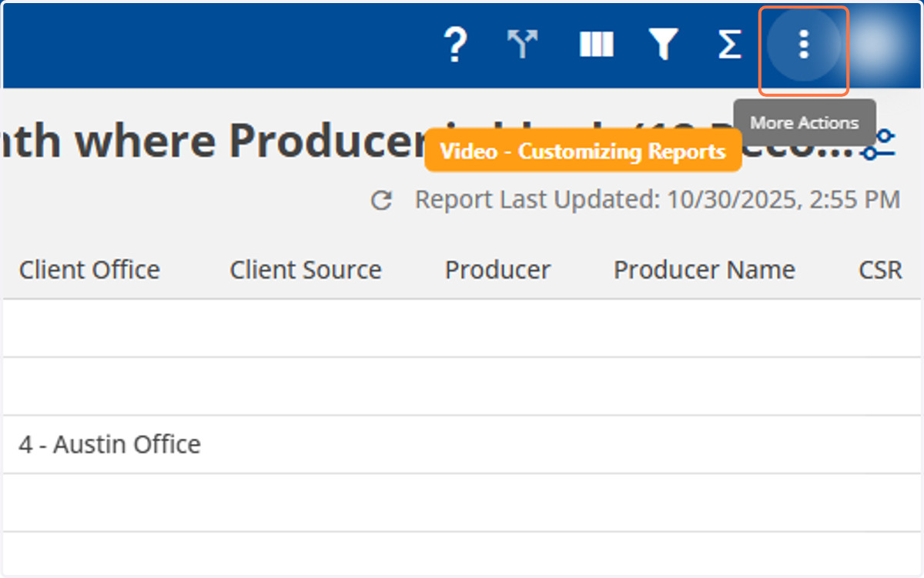Click the branching arrows icon in toolbar
The width and height of the screenshot is (924, 578).
tap(523, 45)
